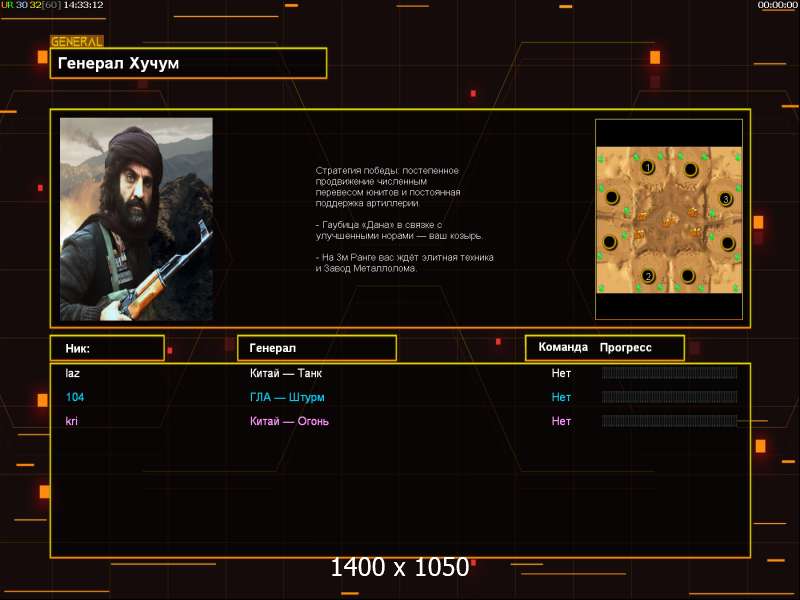Click the 'На 3м Ранге' tip line
Viewport: 800px width, 600px height.
click(404, 263)
